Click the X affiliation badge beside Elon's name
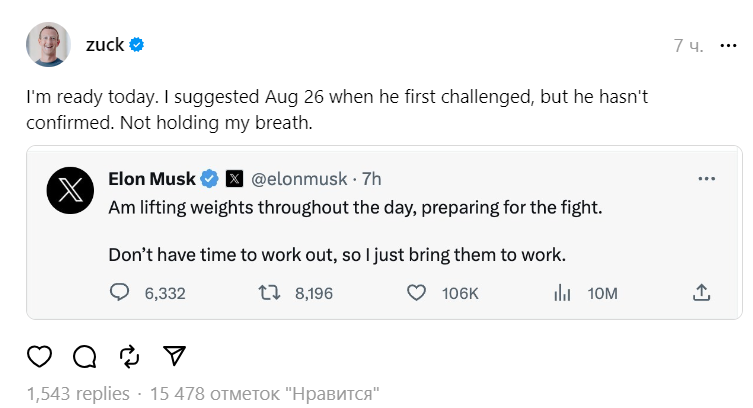The height and width of the screenshot is (408, 753). (234, 179)
